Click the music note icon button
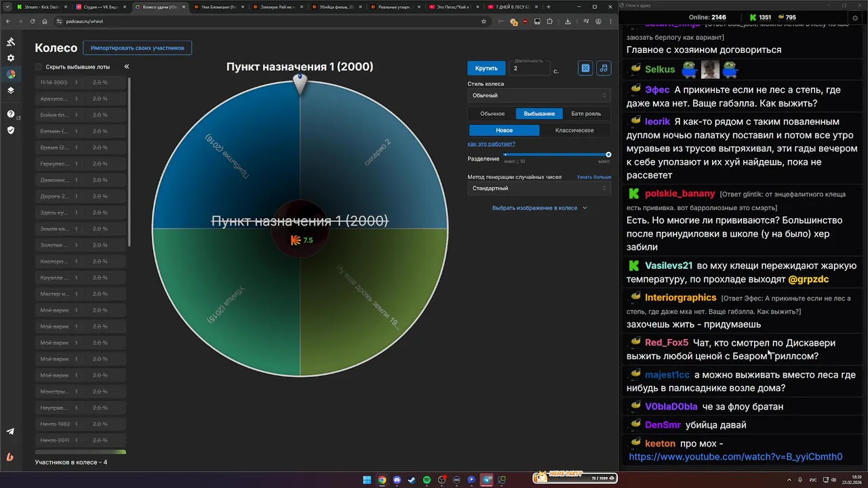 [x=604, y=68]
